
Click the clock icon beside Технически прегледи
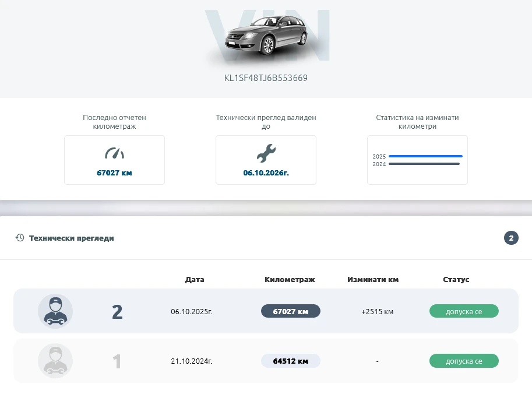click(19, 238)
